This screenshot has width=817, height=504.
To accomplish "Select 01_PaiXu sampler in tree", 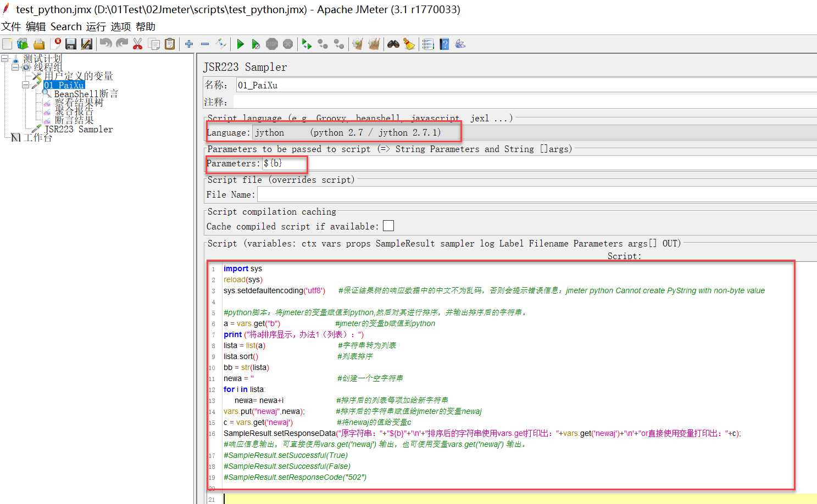I will (64, 85).
